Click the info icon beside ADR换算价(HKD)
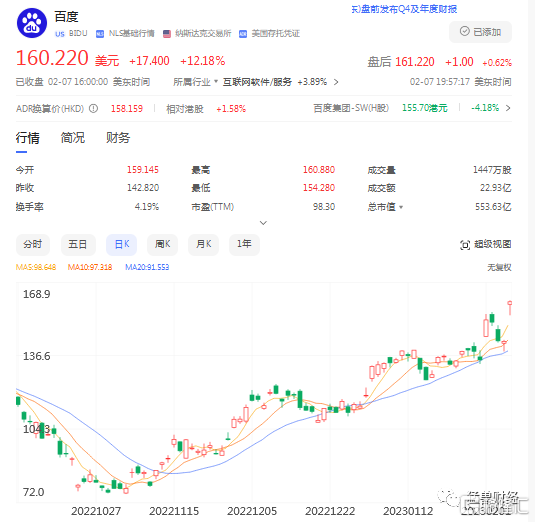 point(93,108)
